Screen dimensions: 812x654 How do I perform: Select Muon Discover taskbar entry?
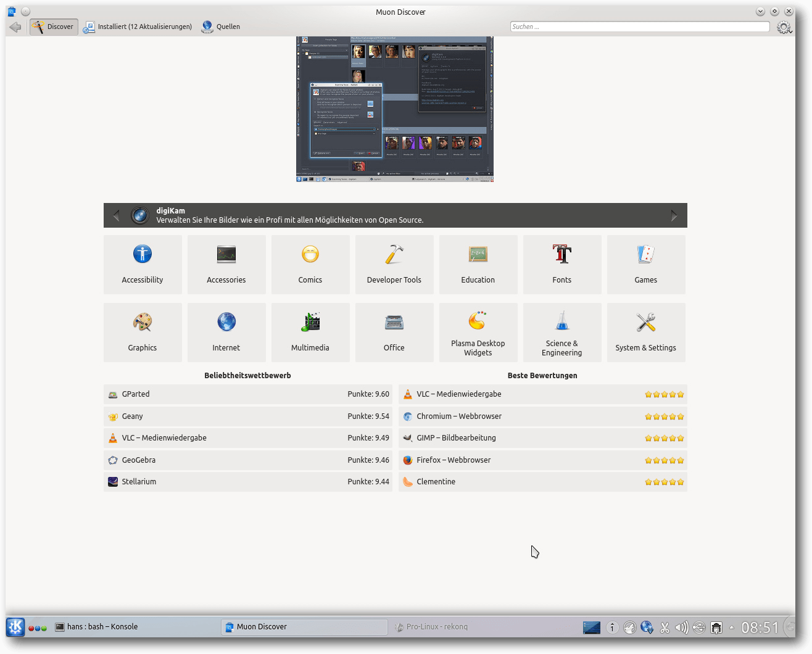[304, 627]
